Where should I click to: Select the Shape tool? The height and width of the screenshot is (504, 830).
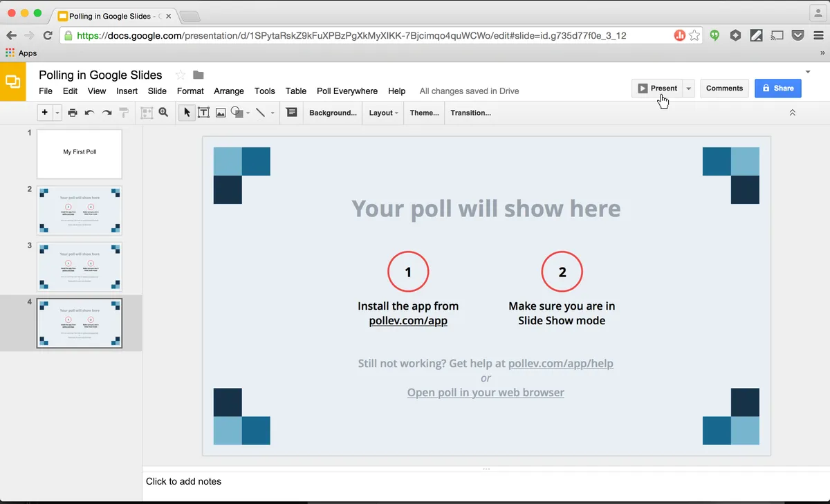(x=237, y=112)
